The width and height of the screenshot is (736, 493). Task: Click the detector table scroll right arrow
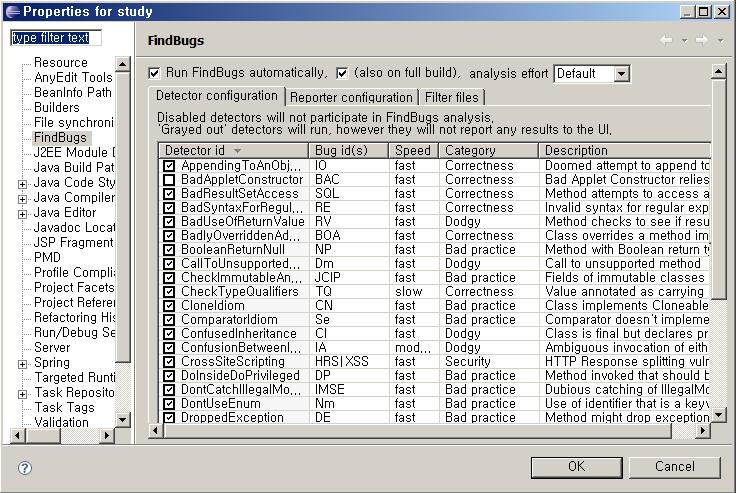coord(702,431)
